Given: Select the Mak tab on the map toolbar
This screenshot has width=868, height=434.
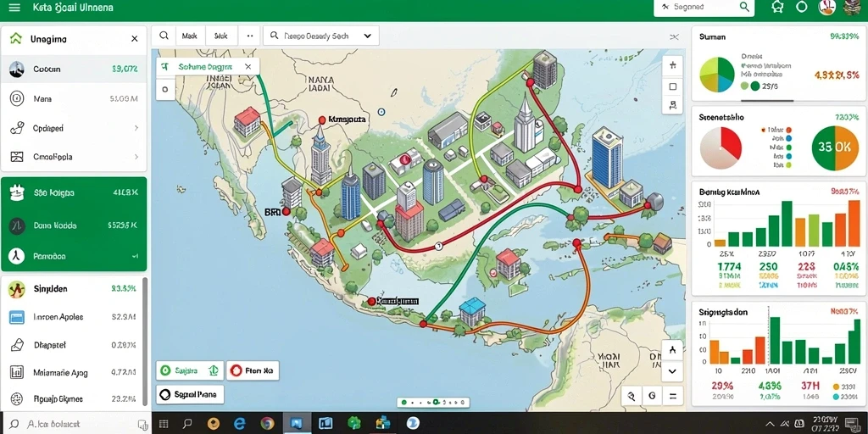Looking at the screenshot, I should click(x=190, y=36).
